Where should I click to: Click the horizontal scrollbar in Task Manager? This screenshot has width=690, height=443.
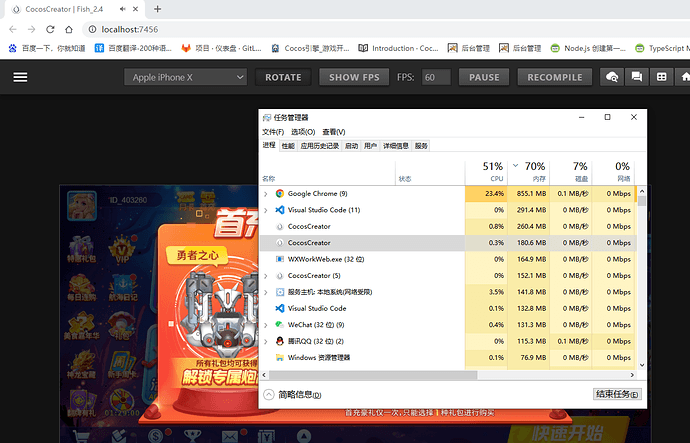pos(373,375)
